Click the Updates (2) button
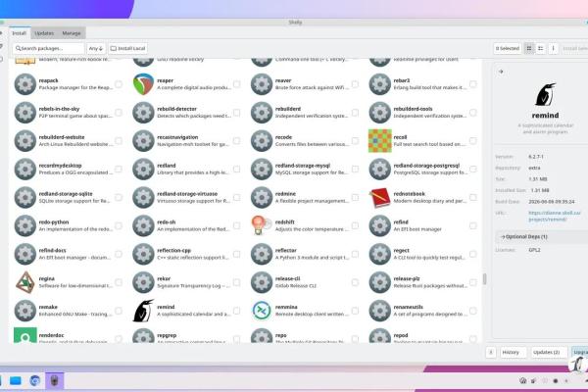Image resolution: width=588 pixels, height=392 pixels. pos(547,352)
